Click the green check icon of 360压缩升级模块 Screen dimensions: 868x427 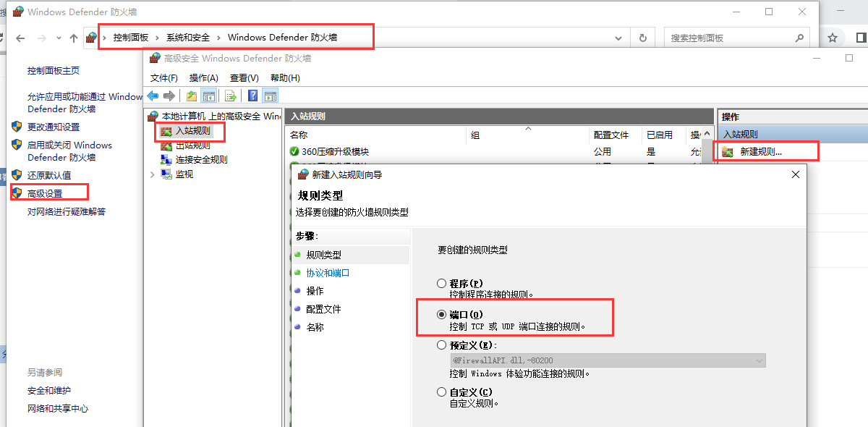[x=294, y=151]
